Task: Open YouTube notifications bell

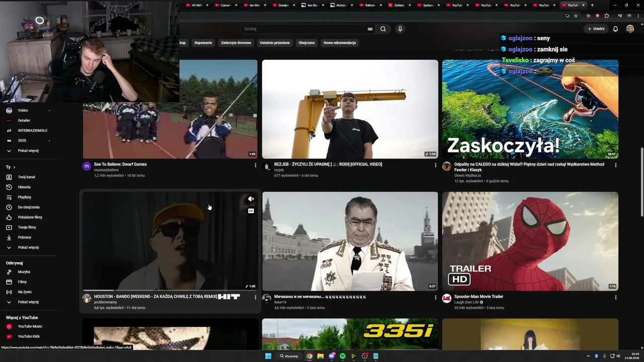Action: point(615,29)
